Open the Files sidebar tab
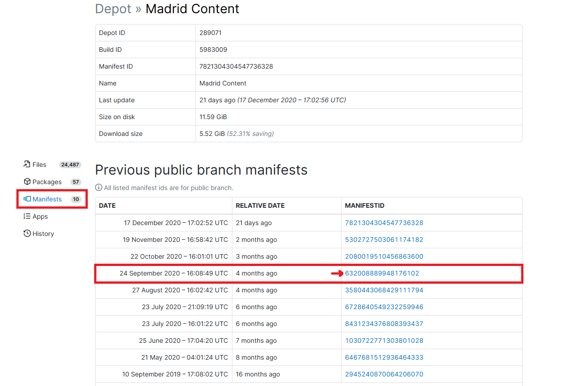Viewport: 588px width, 386px height. pyautogui.click(x=52, y=165)
